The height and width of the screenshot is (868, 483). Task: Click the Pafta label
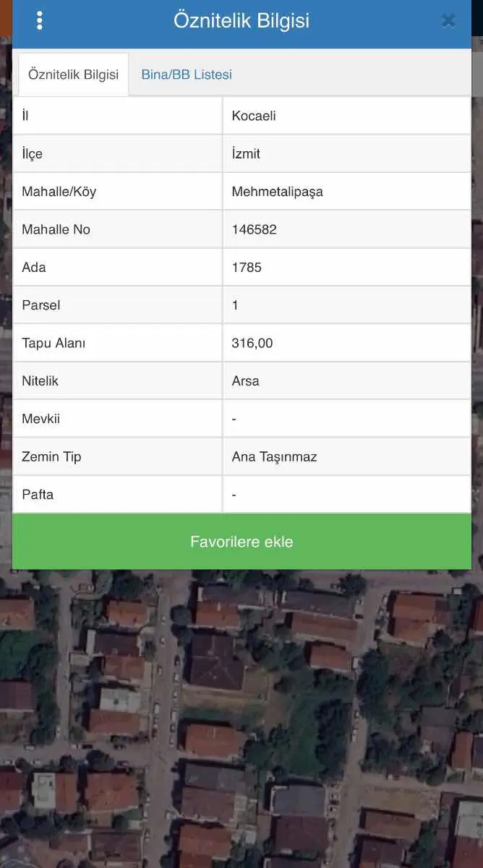click(38, 495)
